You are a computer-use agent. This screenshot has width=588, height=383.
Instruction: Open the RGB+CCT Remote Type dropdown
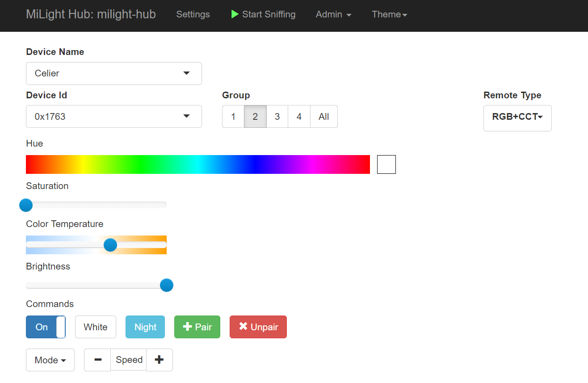click(517, 118)
